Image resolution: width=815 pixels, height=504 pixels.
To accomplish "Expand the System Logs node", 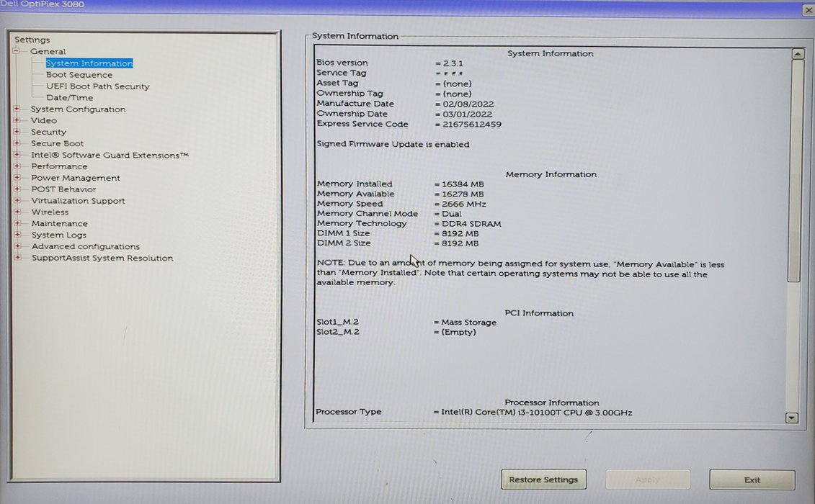I will point(17,234).
